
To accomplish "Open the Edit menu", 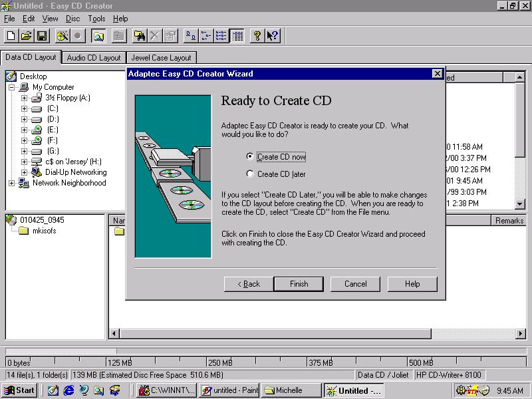I will 29,19.
